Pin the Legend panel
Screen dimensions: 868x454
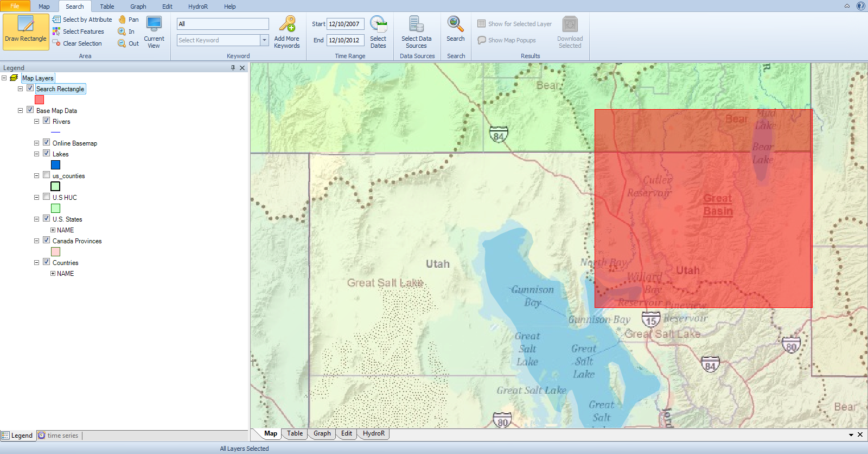233,68
